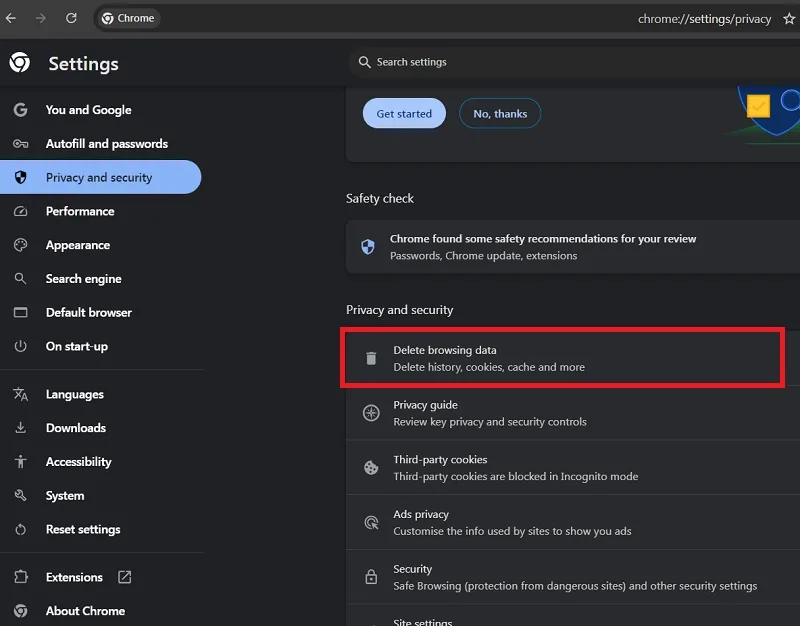Image resolution: width=800 pixels, height=626 pixels.
Task: Click the chrome://settings/privacy address bar
Action: 704,19
